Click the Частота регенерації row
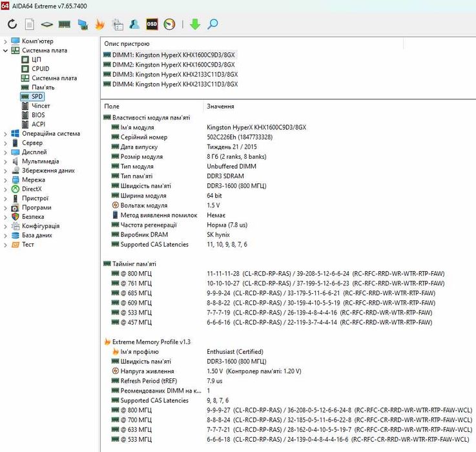This screenshot has width=476, height=452. [180, 225]
